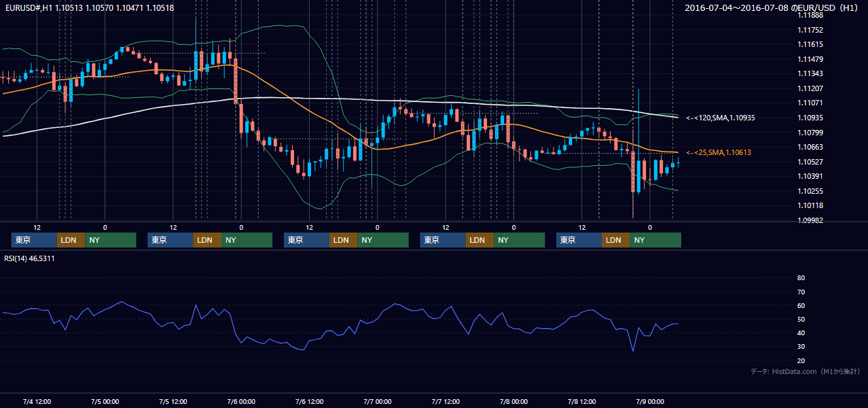The image size is (868, 408).
Task: Click price axis label 1.11479
Action: pyautogui.click(x=810, y=59)
